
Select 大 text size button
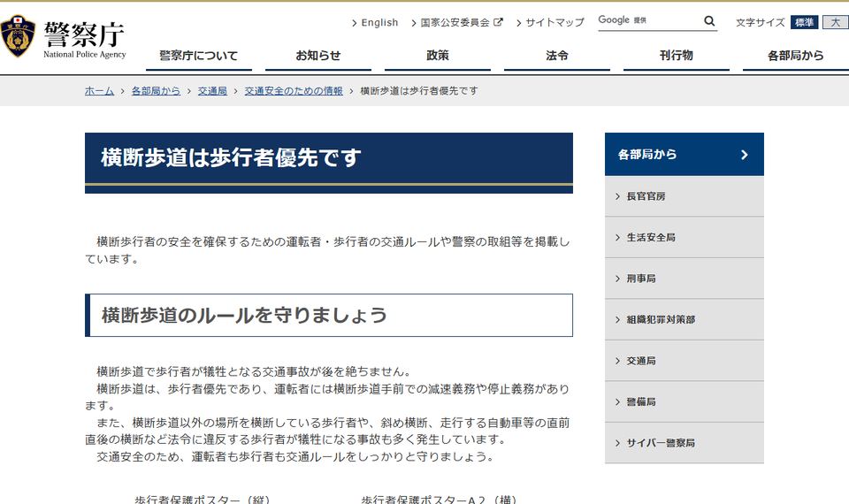coord(836,22)
